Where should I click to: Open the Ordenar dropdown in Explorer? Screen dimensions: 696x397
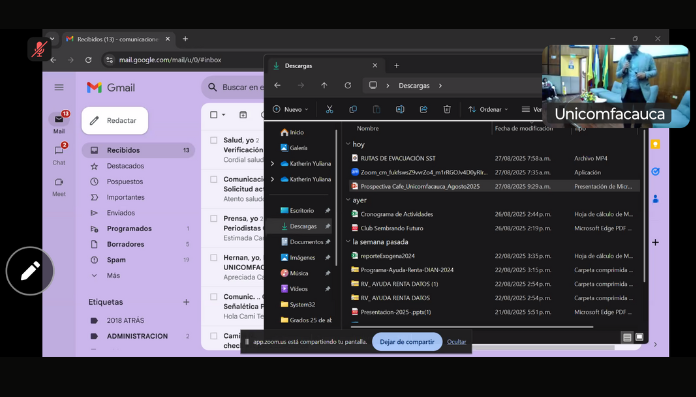click(x=488, y=109)
